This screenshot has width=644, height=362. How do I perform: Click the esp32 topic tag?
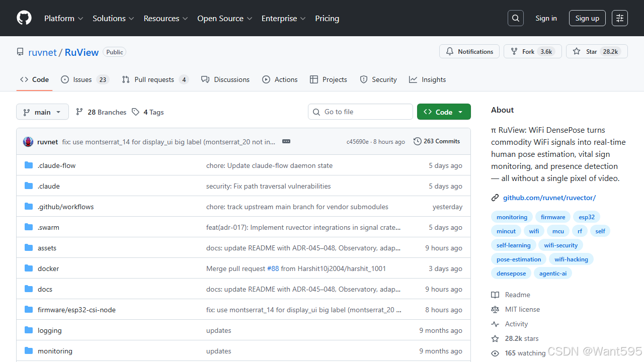point(587,217)
